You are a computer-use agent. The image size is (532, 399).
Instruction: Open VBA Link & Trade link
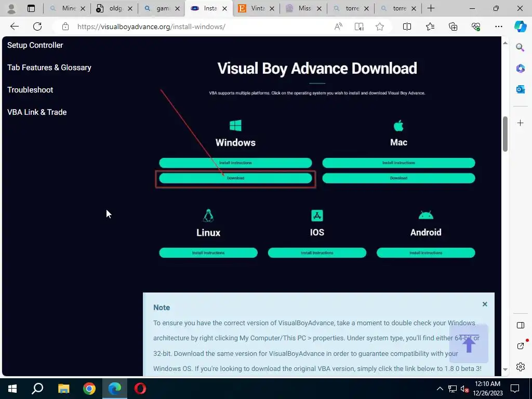(37, 112)
